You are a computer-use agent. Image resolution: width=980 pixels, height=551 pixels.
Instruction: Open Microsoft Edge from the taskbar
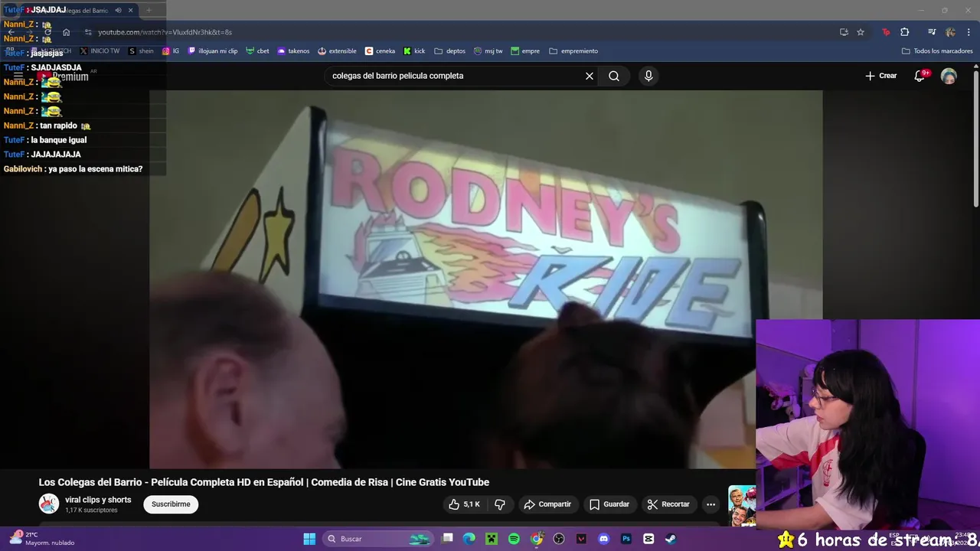click(x=469, y=539)
